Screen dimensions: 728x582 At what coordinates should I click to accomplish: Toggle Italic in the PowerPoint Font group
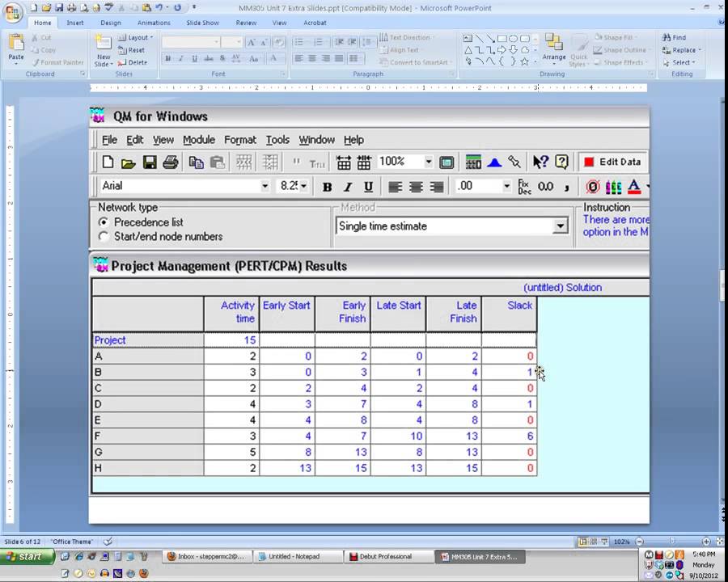pos(181,58)
